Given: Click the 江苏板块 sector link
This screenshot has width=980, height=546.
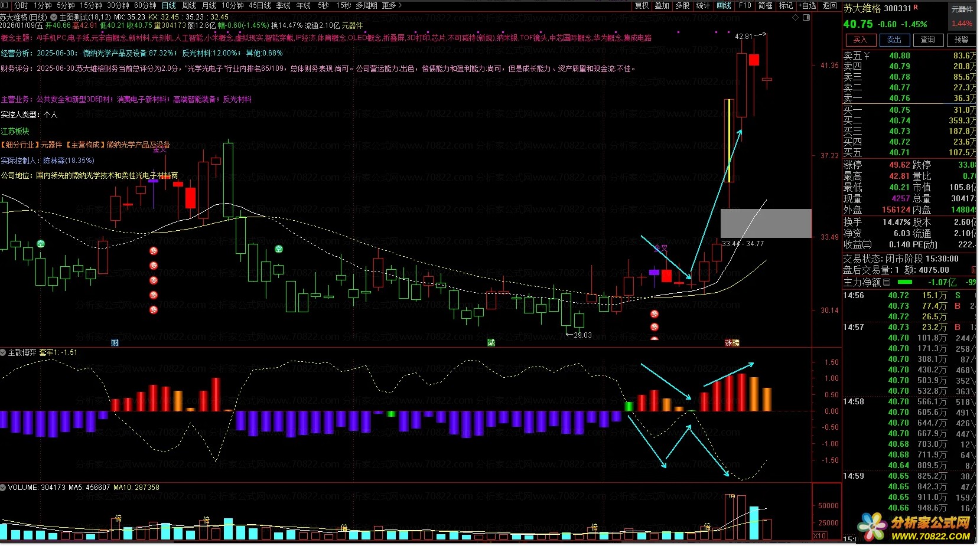Looking at the screenshot, I should (15, 131).
